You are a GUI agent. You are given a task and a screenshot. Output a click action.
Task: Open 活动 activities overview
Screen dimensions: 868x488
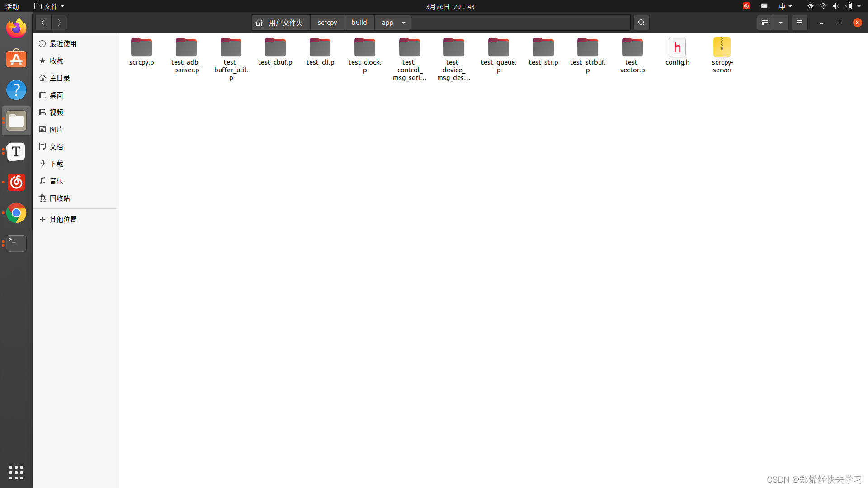(x=12, y=6)
